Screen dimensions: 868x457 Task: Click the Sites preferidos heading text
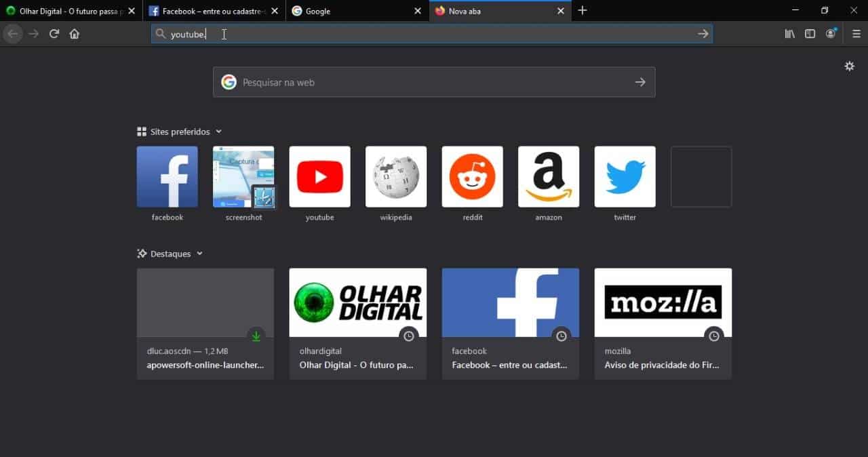180,132
